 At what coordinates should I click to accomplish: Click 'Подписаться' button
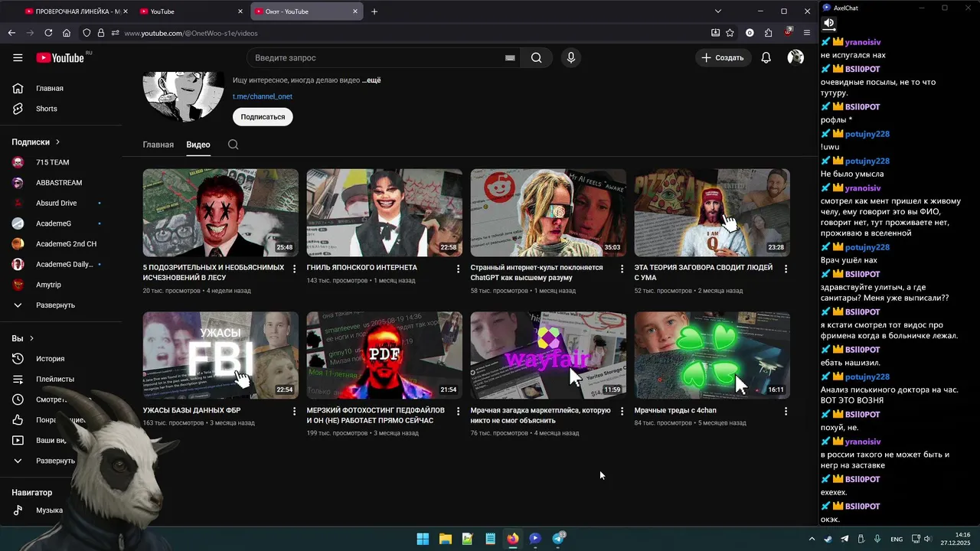point(263,117)
